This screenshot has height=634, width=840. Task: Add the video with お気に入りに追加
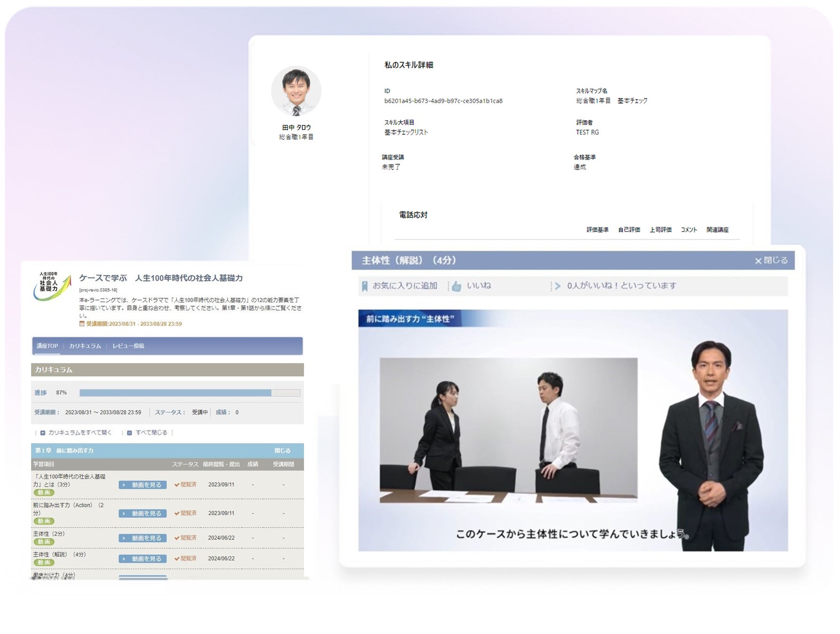pos(405,286)
